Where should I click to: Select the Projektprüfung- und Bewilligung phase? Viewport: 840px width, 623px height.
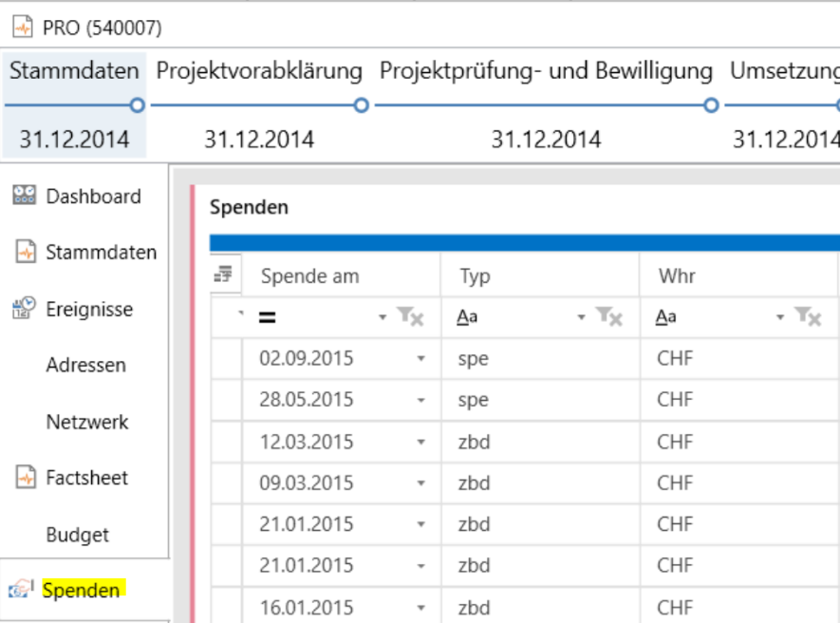tap(546, 71)
